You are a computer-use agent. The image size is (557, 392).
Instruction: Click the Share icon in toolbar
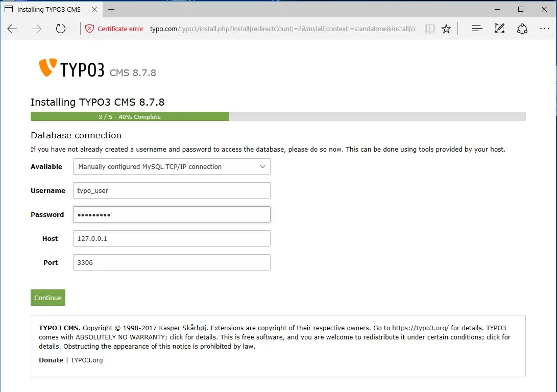click(x=522, y=29)
